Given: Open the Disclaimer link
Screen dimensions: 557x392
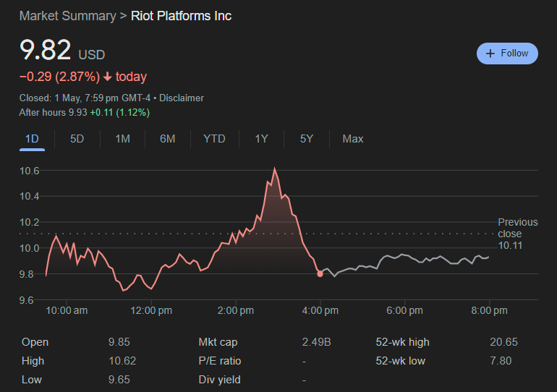Looking at the screenshot, I should click(181, 98).
